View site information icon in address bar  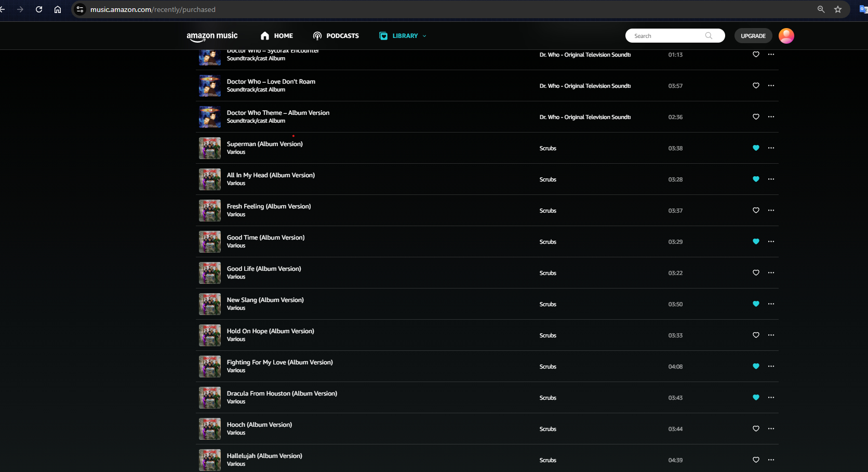pos(80,9)
